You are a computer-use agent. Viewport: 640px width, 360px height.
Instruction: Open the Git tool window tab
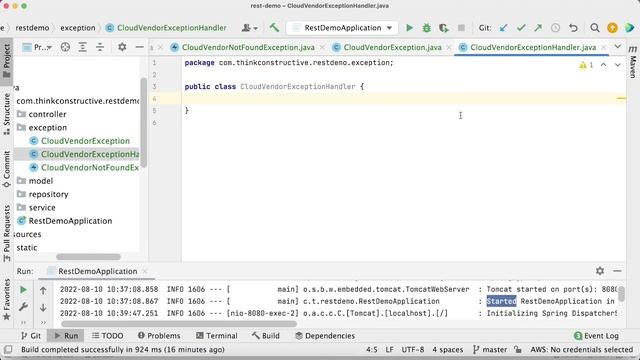tap(31, 336)
